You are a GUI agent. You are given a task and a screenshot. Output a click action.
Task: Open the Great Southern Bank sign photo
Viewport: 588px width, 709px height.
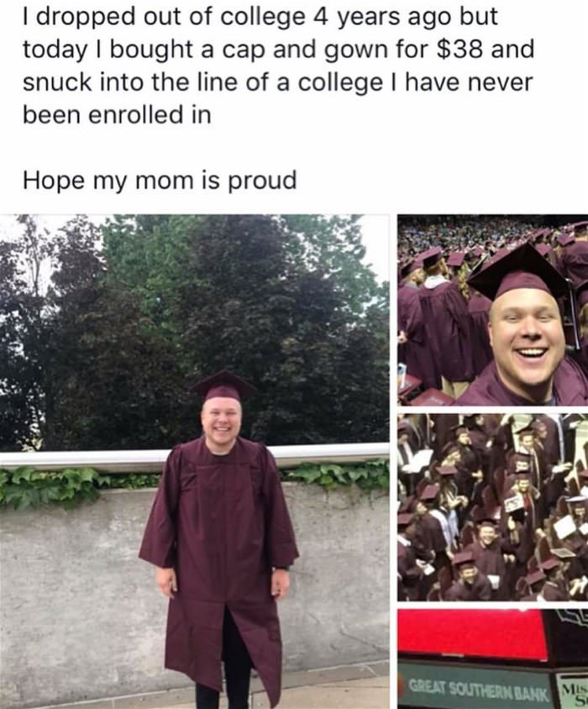click(492, 659)
